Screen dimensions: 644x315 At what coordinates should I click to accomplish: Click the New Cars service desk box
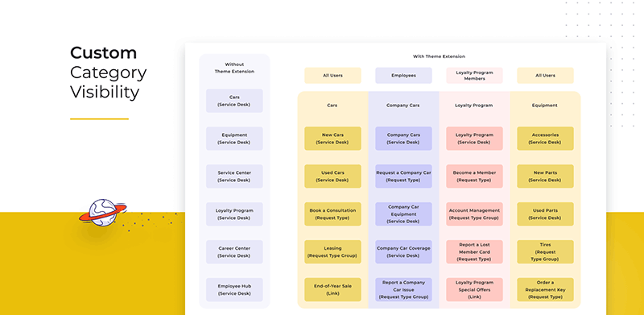tap(332, 139)
